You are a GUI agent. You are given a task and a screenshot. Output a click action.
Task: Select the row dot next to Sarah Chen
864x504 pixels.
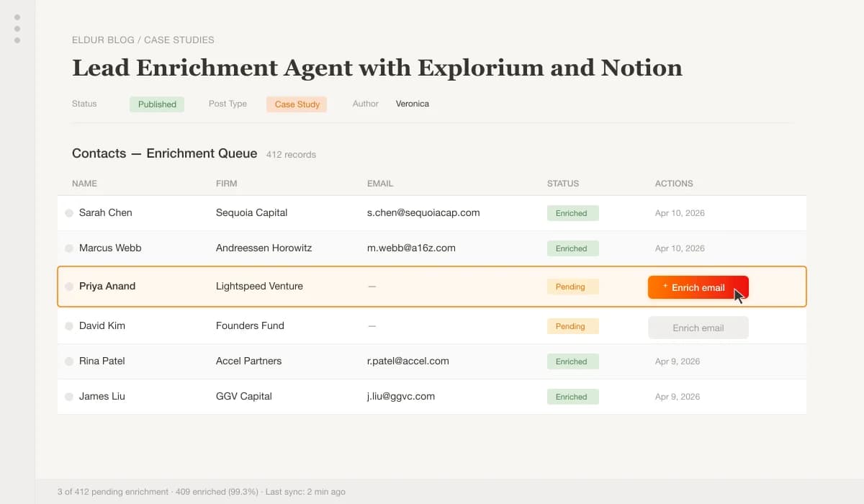(69, 213)
